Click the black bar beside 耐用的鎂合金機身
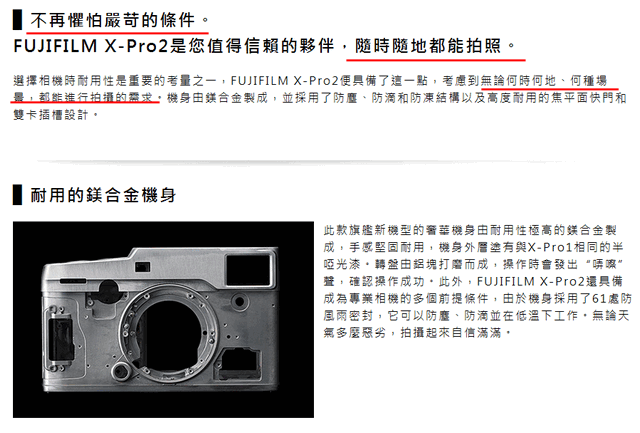Viewport: 640px width, 433px height. pos(17,195)
